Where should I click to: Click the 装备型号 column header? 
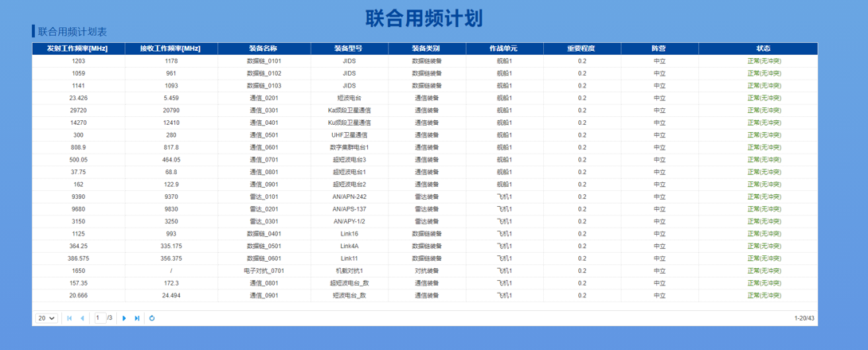(349, 49)
